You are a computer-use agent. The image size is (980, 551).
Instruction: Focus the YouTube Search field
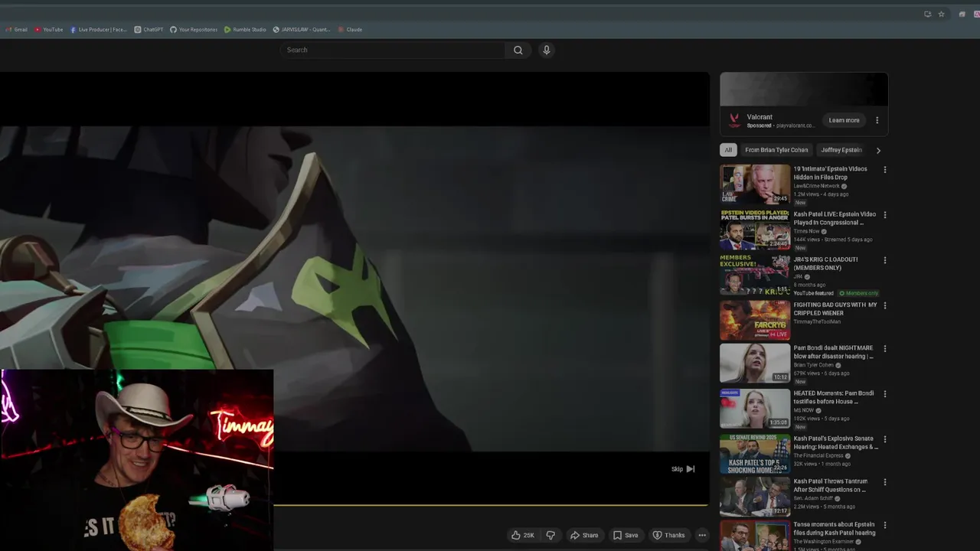[x=392, y=50]
